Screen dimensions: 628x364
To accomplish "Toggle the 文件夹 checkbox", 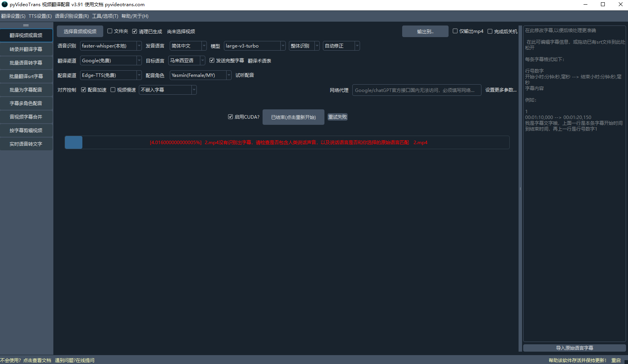I will (x=110, y=31).
